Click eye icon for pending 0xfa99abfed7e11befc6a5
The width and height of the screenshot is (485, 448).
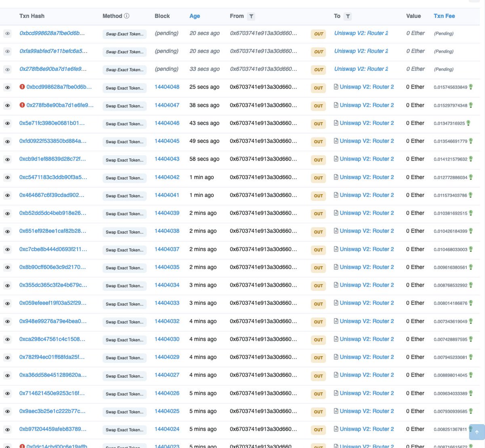[x=7, y=52]
